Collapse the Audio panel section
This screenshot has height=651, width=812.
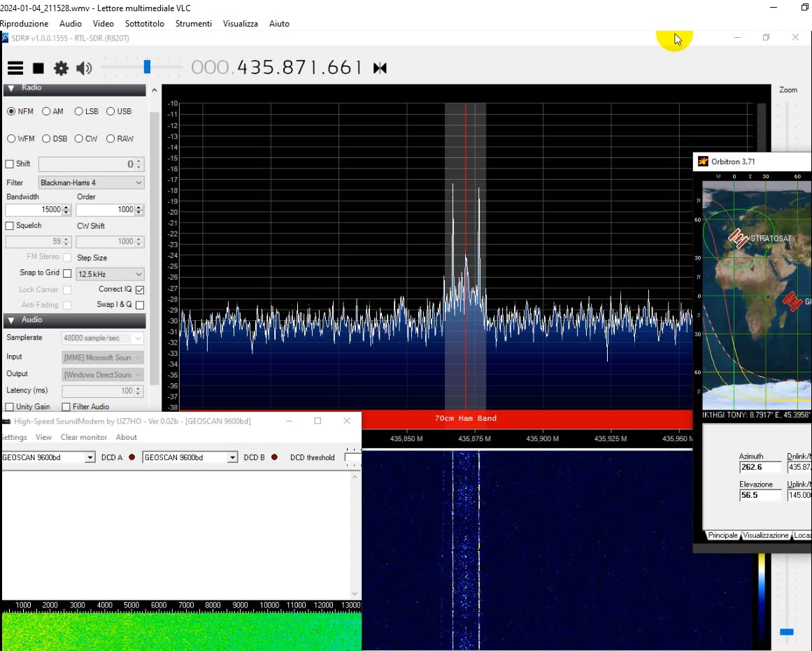[x=11, y=320]
